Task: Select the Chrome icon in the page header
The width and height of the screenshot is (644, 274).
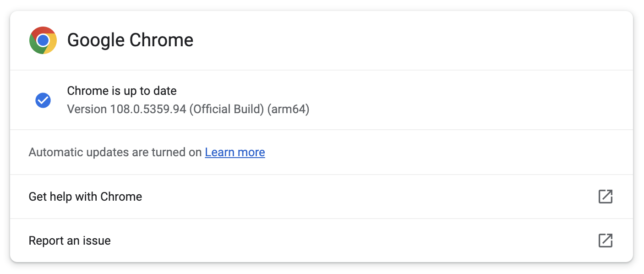Action: pyautogui.click(x=43, y=40)
